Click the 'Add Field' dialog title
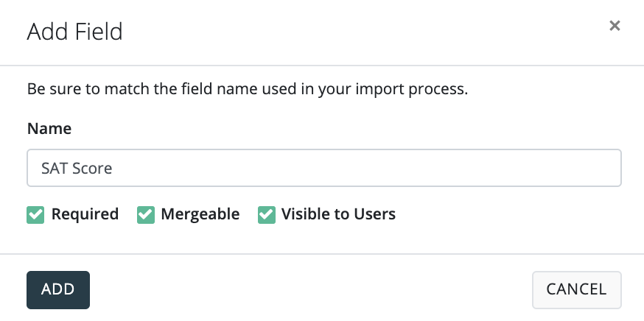Viewport: 644px width, 321px height. 74,32
